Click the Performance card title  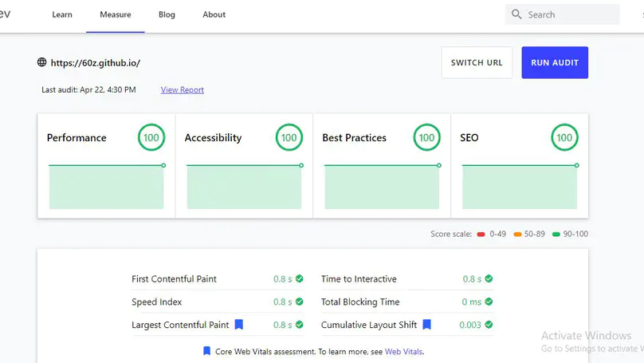point(77,138)
